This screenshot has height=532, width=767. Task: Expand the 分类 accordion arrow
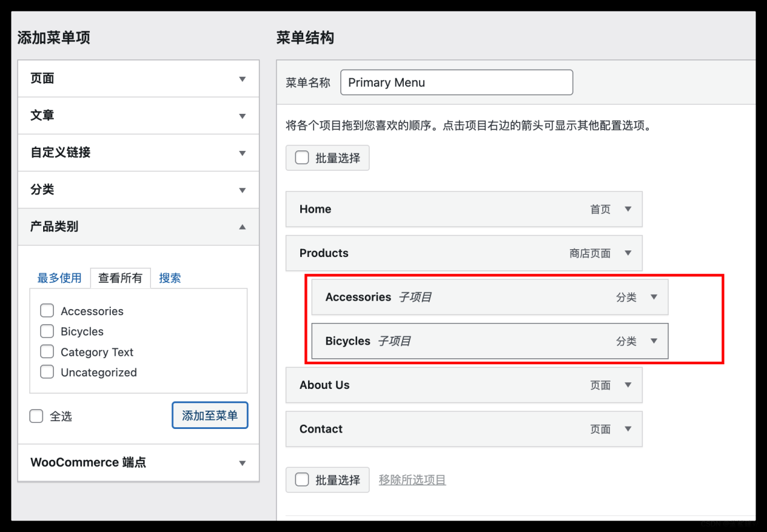pyautogui.click(x=242, y=191)
